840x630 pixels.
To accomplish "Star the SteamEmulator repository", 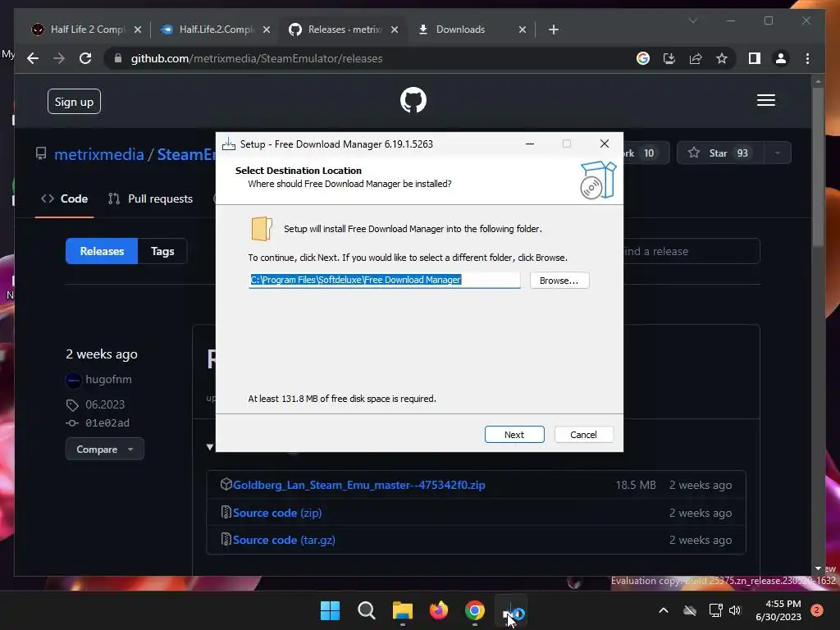I will click(x=719, y=153).
